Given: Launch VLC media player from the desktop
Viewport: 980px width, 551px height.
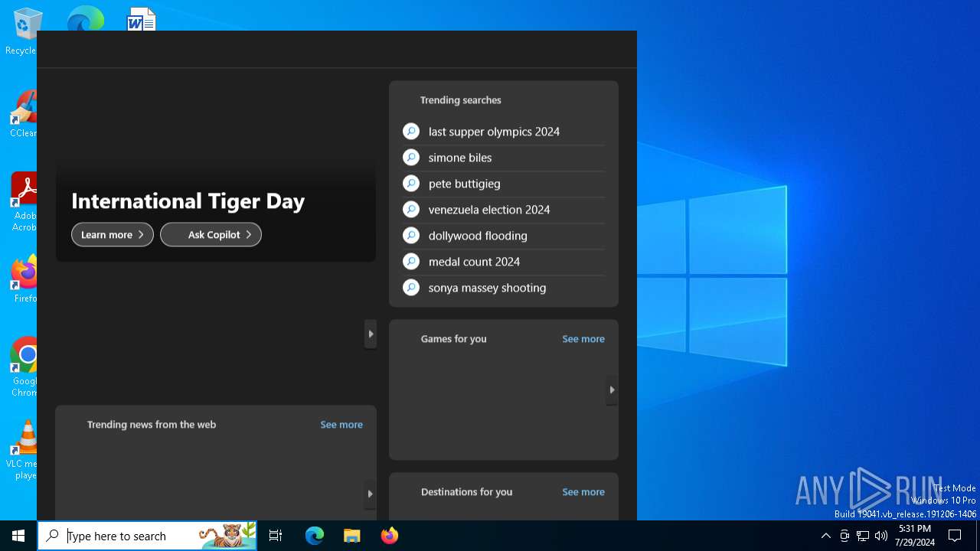Looking at the screenshot, I should 24,450.
